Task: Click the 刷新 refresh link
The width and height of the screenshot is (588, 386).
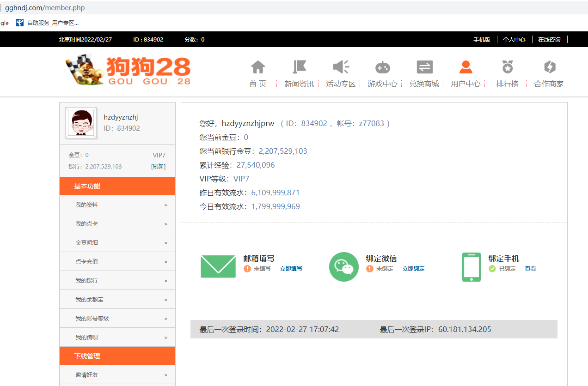Action: [x=158, y=167]
